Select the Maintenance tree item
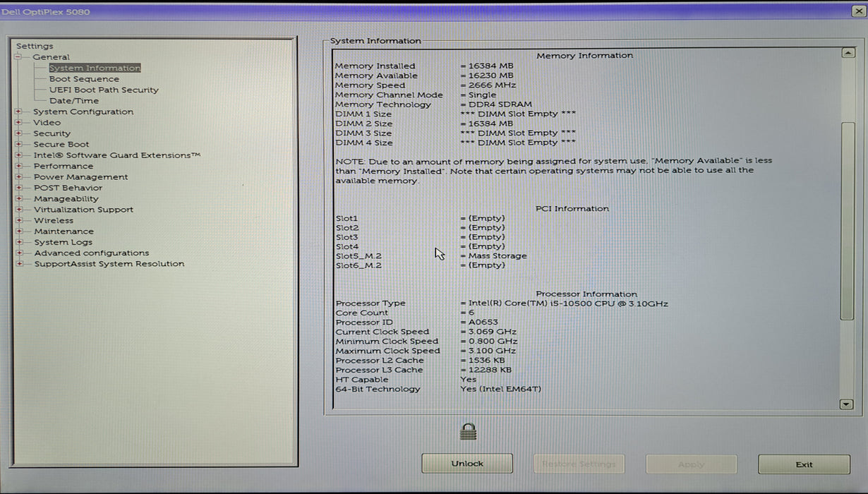 (x=64, y=231)
